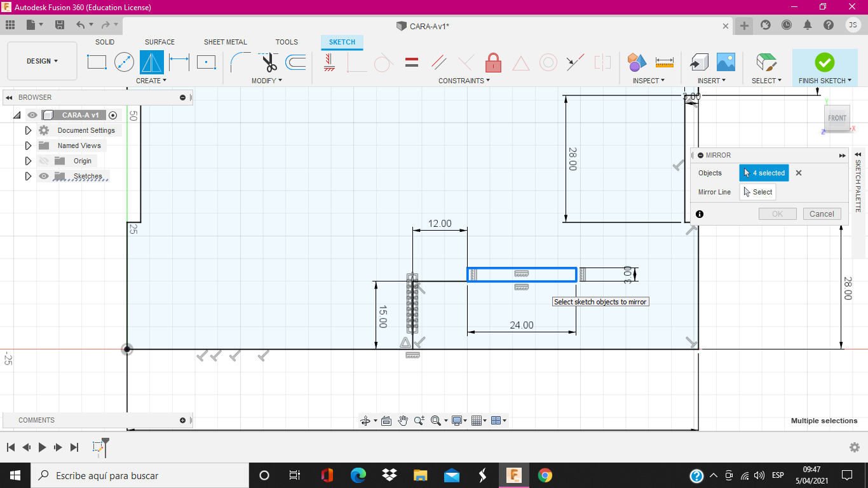Open the DESIGN workspace dropdown
The width and height of the screenshot is (868, 488).
coord(42,61)
